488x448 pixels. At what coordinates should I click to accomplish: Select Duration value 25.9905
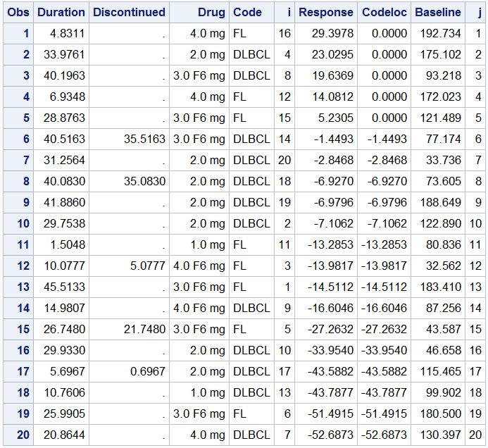(64, 413)
